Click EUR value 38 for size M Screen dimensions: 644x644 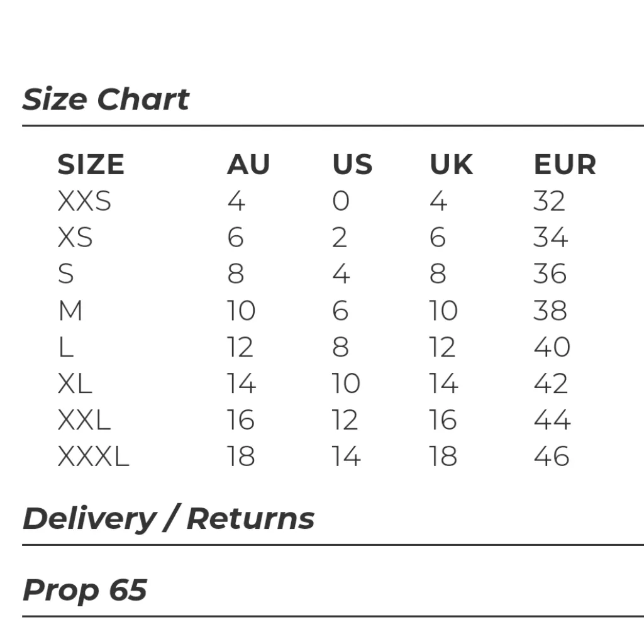coord(550,311)
